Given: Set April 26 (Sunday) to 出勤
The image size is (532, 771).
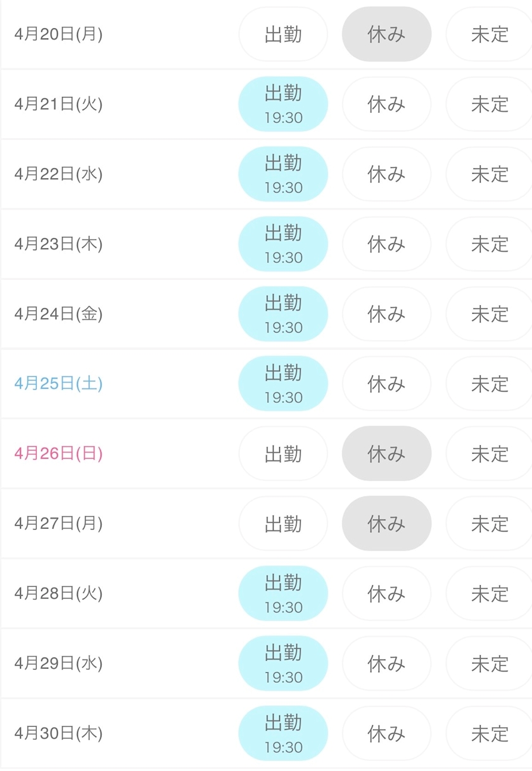Looking at the screenshot, I should pos(283,454).
